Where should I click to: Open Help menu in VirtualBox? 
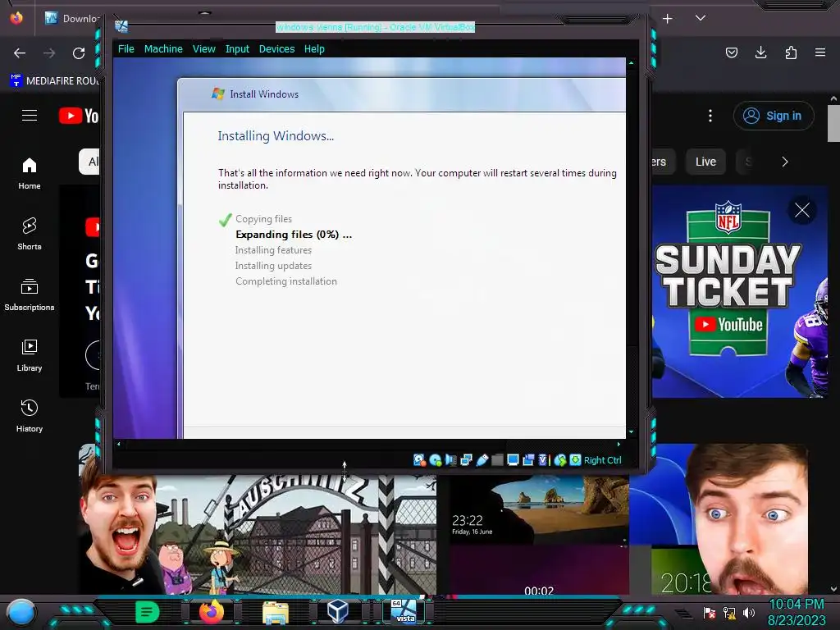coord(314,48)
